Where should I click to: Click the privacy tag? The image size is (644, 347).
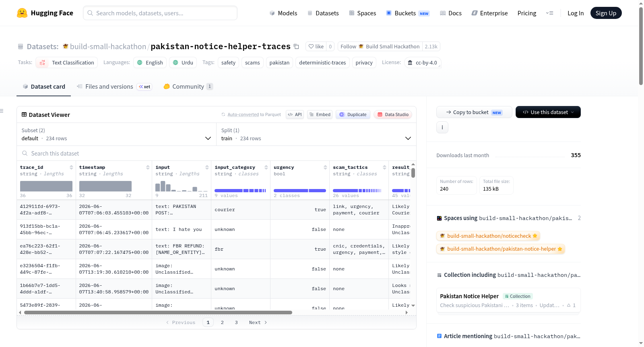pos(364,62)
